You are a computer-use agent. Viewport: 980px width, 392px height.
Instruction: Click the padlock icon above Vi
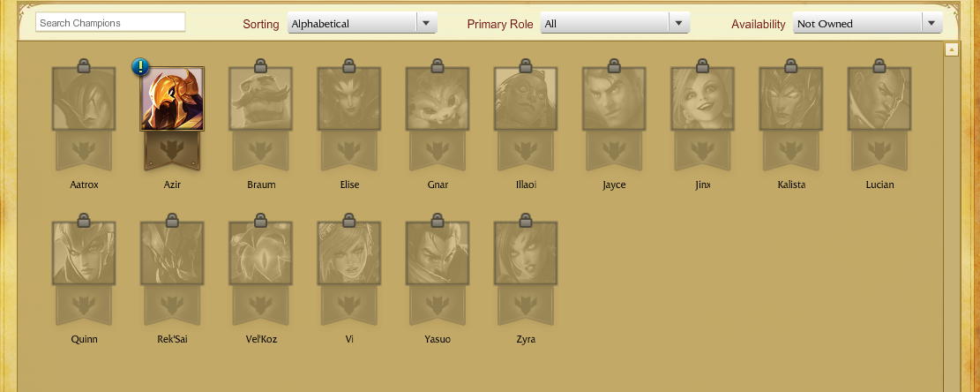pyautogui.click(x=348, y=220)
